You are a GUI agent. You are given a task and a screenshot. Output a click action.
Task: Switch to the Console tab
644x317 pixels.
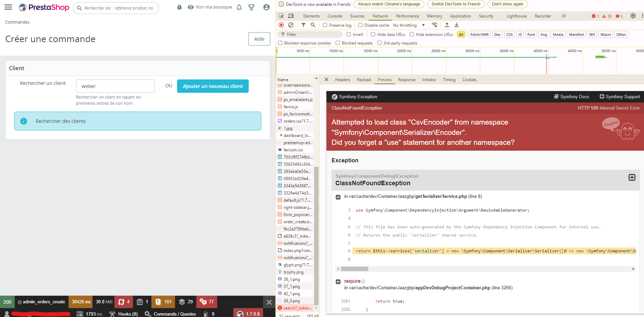(335, 16)
